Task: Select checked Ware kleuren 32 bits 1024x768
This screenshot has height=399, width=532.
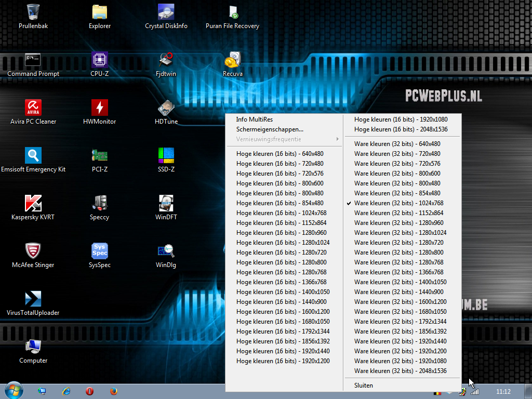Action: coord(398,203)
